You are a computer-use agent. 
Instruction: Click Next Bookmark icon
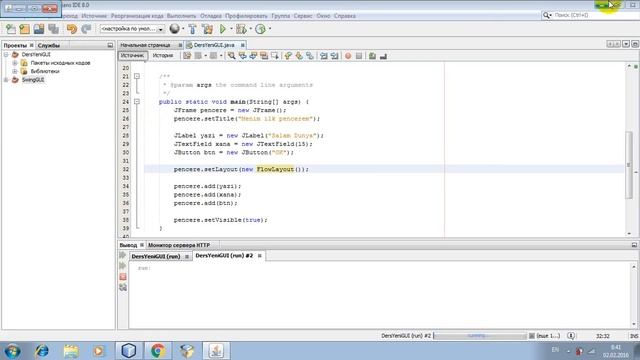[x=299, y=56]
